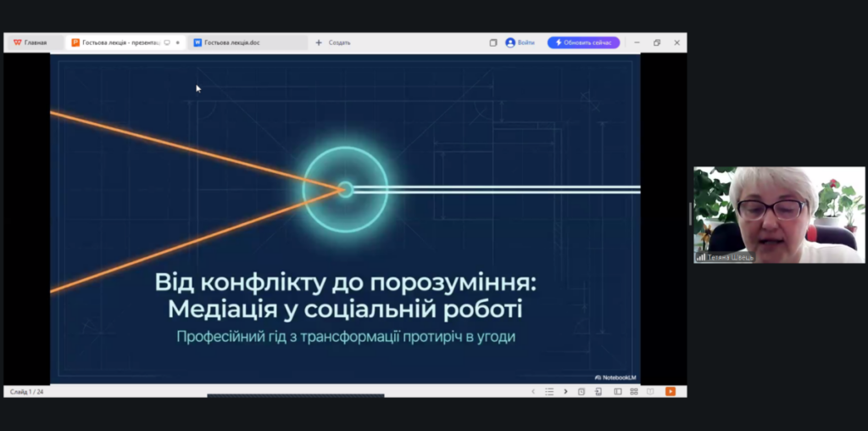The height and width of the screenshot is (431, 868).
Task: Switch to reading view book icon
Action: (650, 391)
